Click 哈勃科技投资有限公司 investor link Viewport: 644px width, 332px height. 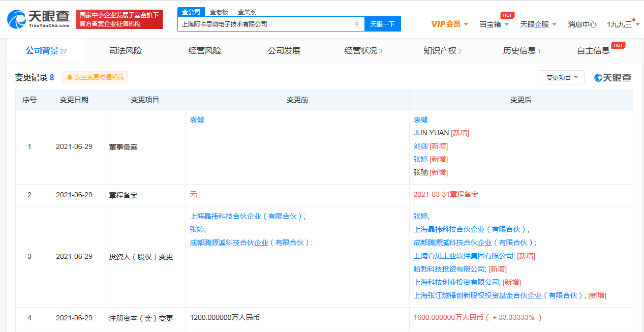click(x=449, y=269)
